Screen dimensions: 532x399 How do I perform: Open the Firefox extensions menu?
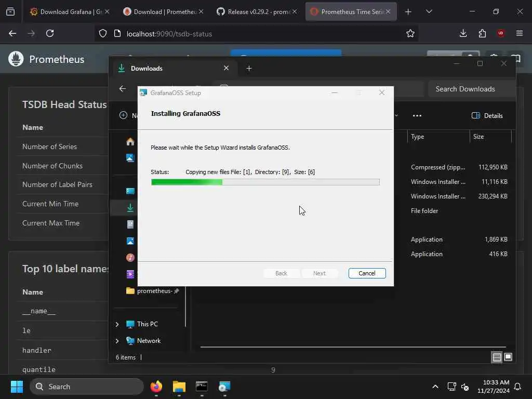pyautogui.click(x=482, y=33)
